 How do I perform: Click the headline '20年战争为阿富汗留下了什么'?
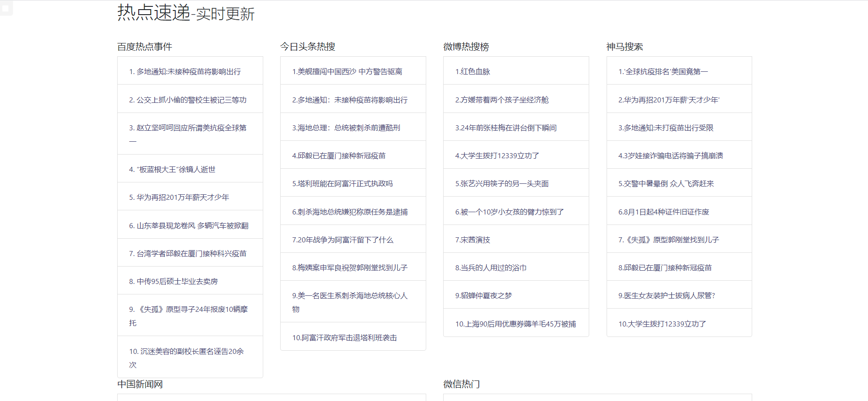342,240
